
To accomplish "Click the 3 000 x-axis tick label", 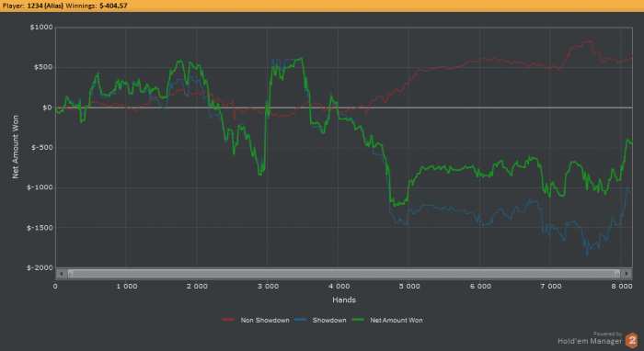I will tap(269, 286).
